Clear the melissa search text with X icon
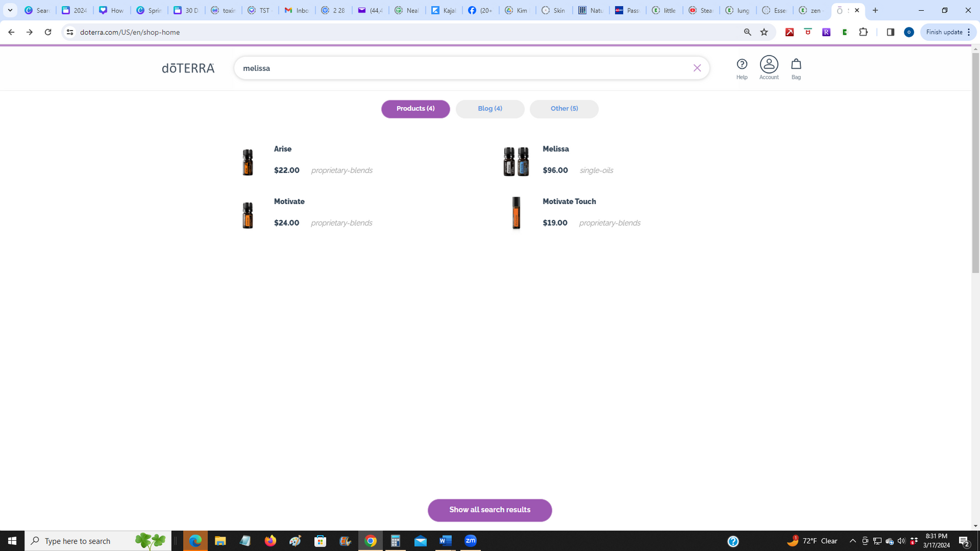Screen dimensions: 980x551 tap(697, 68)
